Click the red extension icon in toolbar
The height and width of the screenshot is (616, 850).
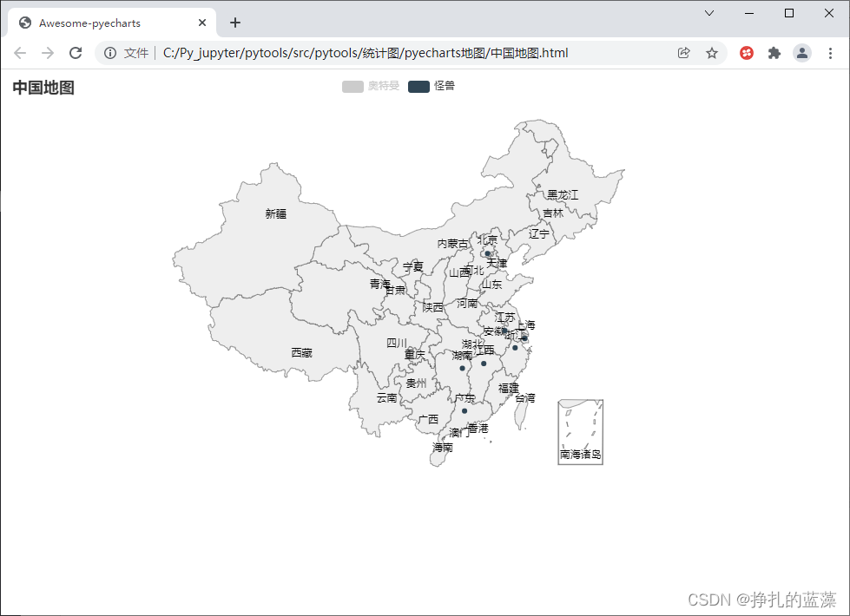[747, 53]
